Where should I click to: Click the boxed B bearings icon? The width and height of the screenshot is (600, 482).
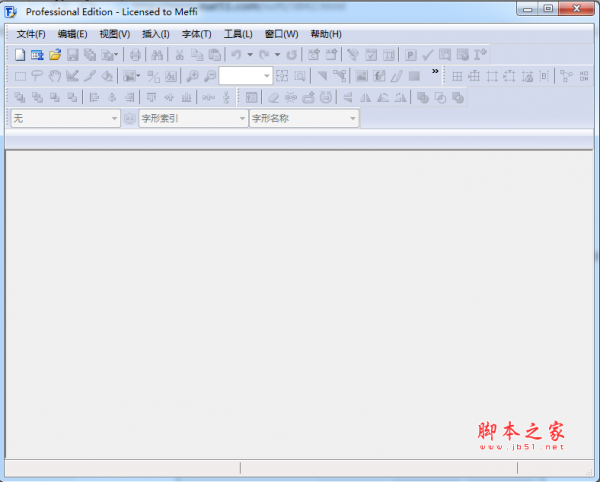click(544, 76)
